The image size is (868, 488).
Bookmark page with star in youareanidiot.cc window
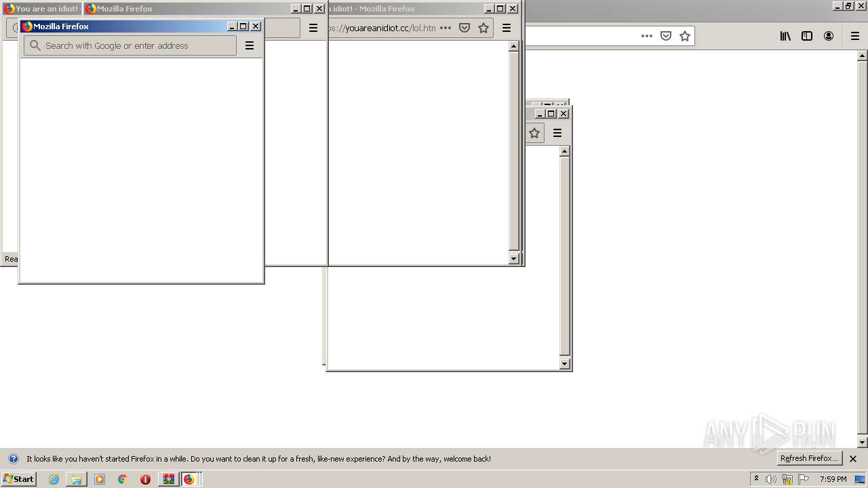tap(484, 28)
